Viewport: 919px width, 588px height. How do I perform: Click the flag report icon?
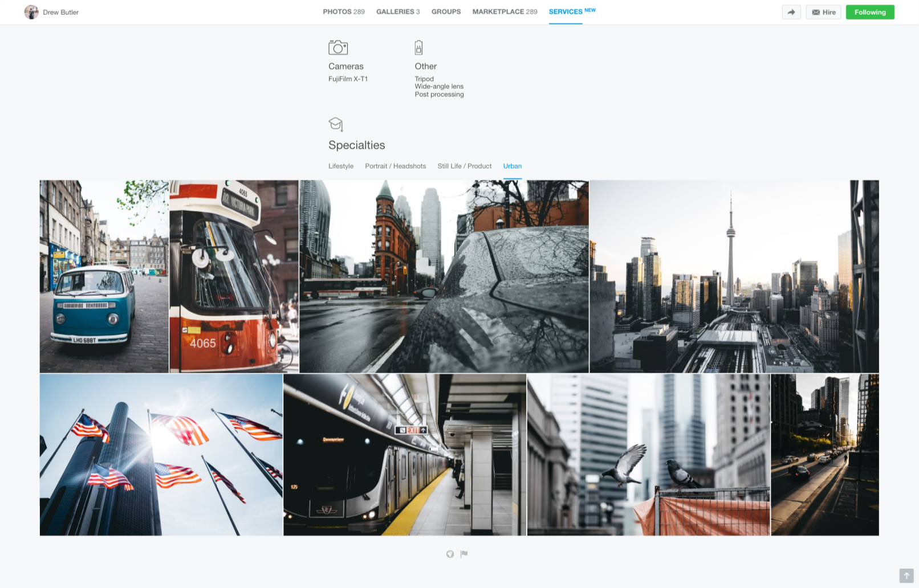pos(464,554)
